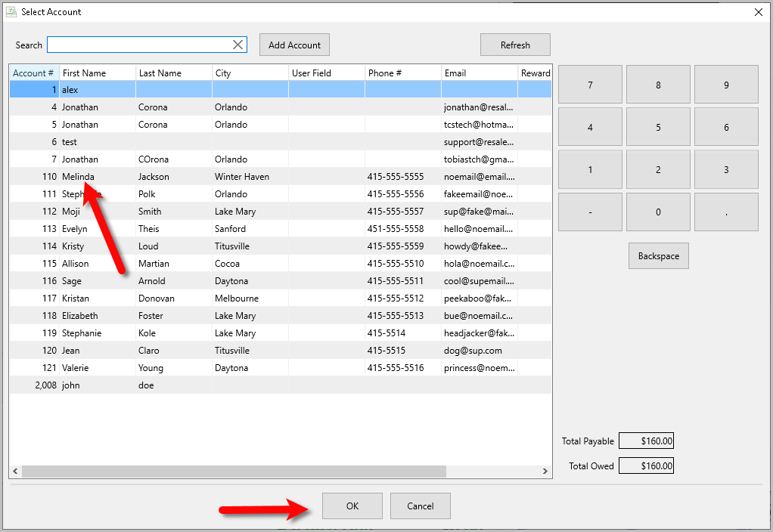Select Evelyn Theis from Sanford
The height and width of the screenshot is (532, 773).
[x=281, y=228]
